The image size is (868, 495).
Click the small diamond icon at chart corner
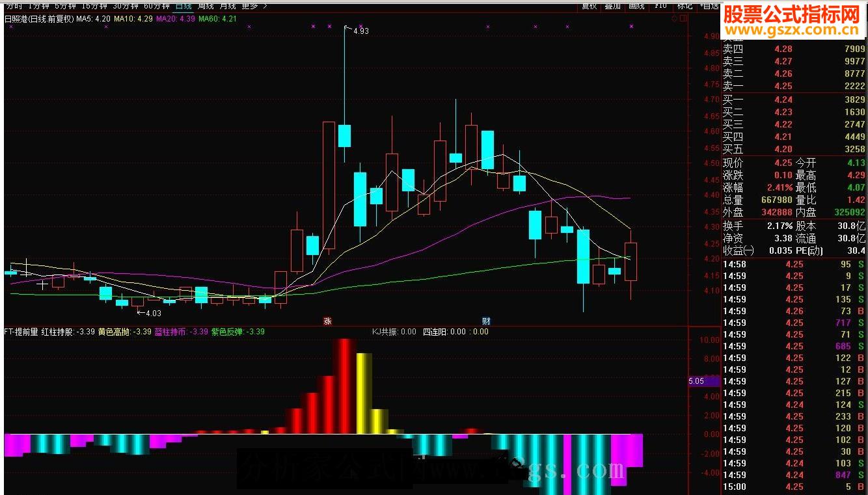click(673, 19)
